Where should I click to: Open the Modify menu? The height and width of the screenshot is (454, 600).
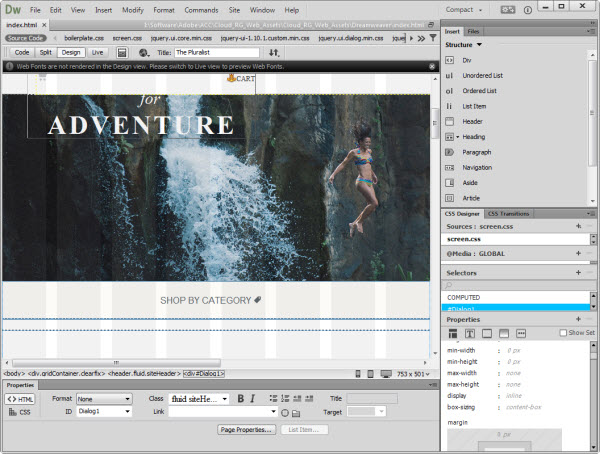(x=133, y=10)
